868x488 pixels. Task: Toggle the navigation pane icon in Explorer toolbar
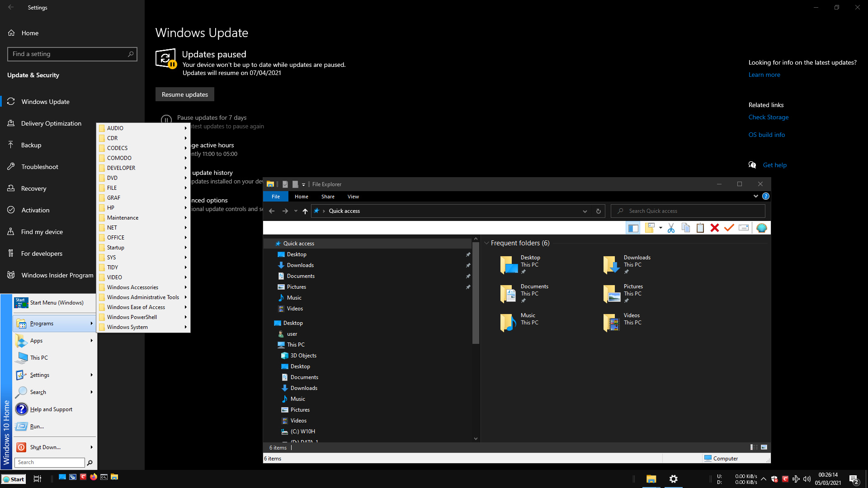[633, 228]
